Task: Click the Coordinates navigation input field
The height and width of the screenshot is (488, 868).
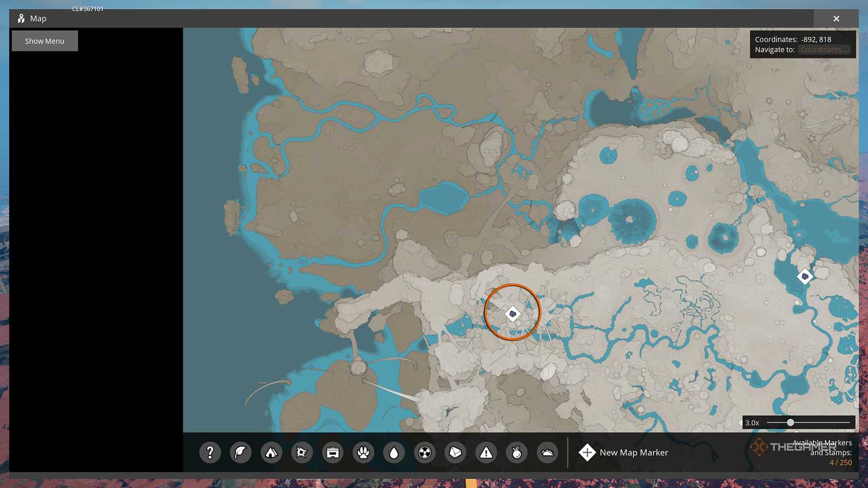Action: [x=824, y=49]
